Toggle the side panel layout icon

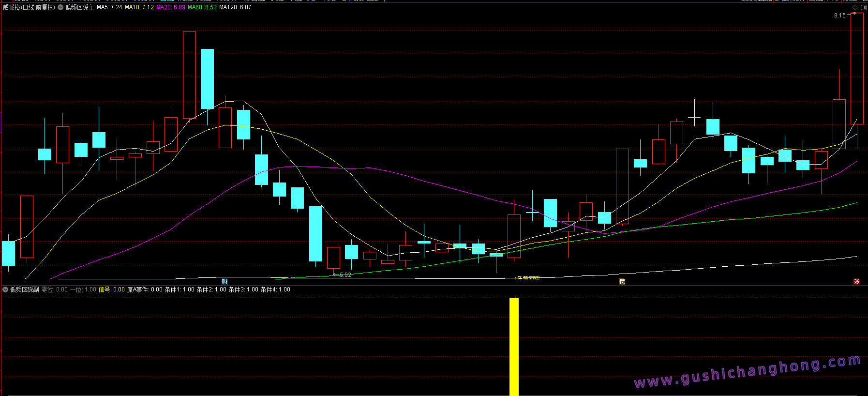pyautogui.click(x=864, y=8)
